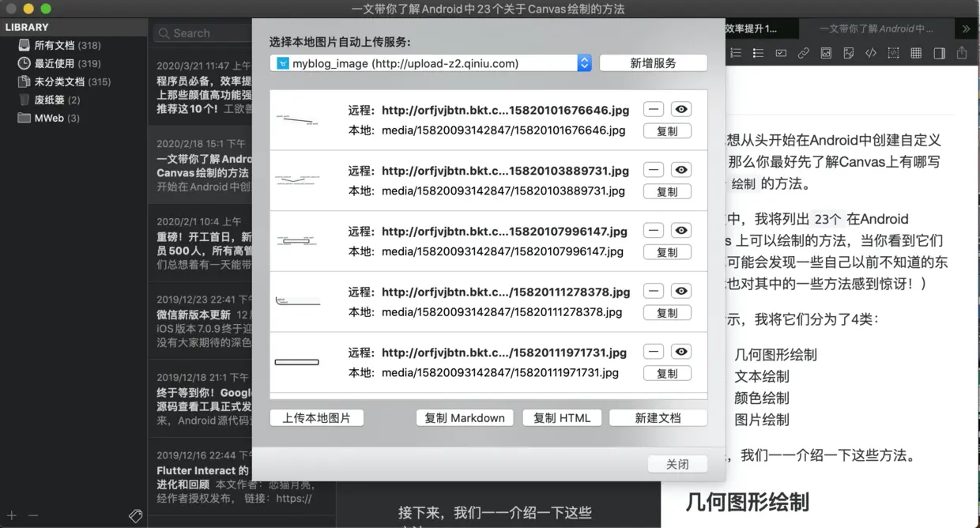The height and width of the screenshot is (528, 980).
Task: Remove image 15820103889731.jpg with minus button
Action: pos(654,170)
